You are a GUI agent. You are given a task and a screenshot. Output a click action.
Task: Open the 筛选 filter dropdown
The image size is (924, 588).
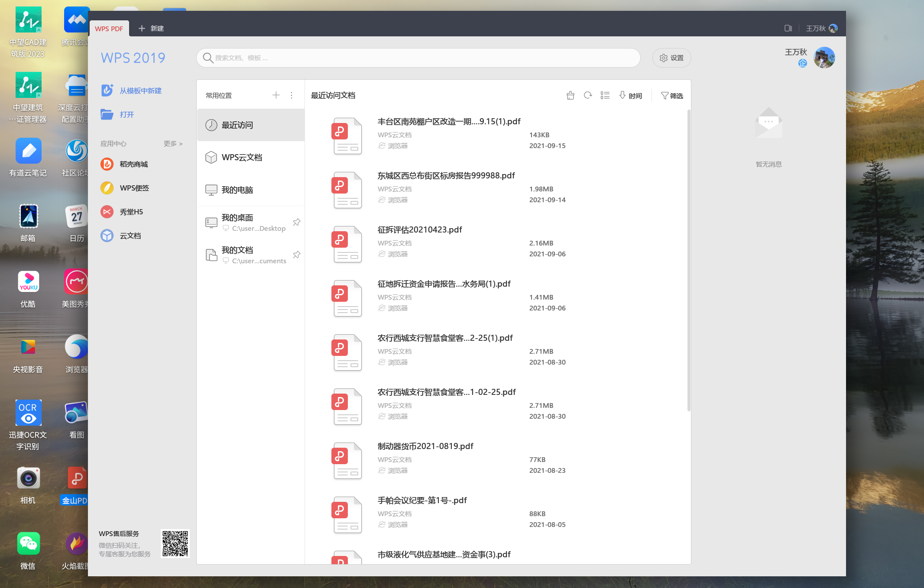click(x=672, y=95)
